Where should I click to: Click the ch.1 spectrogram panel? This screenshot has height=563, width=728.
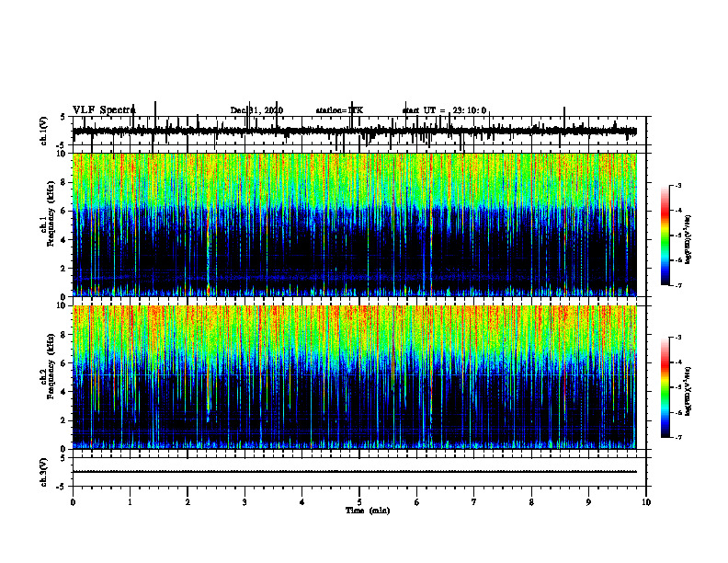355,224
